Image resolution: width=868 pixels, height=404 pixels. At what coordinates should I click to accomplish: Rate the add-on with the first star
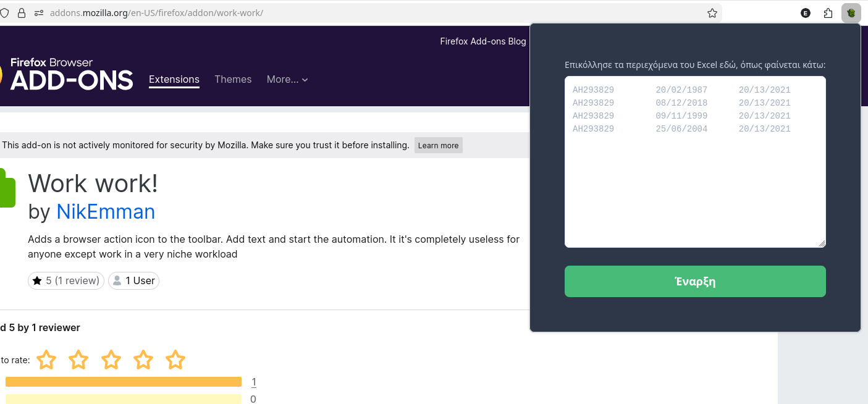(x=46, y=360)
